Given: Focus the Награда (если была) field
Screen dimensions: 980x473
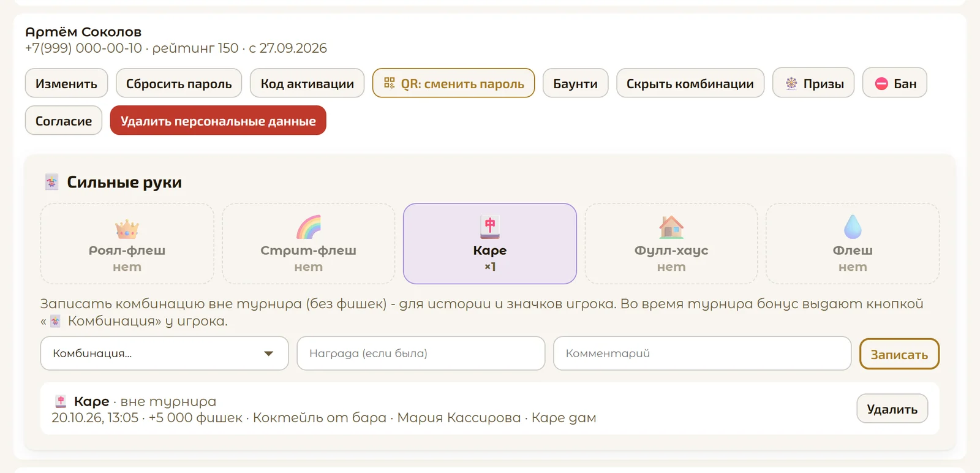Looking at the screenshot, I should [421, 354].
